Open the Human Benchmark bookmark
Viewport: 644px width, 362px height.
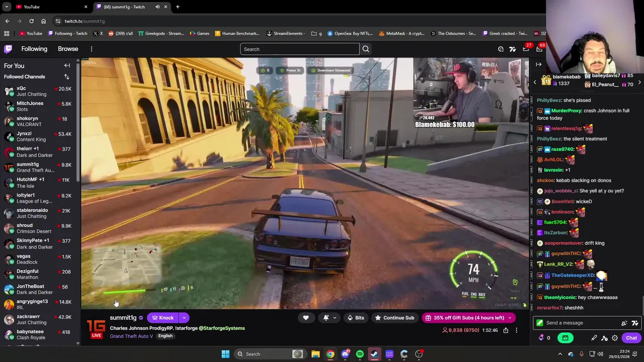tap(236, 33)
